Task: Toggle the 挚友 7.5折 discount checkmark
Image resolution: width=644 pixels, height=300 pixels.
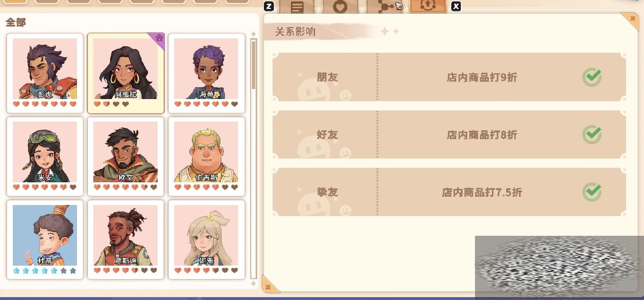Action: pyautogui.click(x=592, y=192)
